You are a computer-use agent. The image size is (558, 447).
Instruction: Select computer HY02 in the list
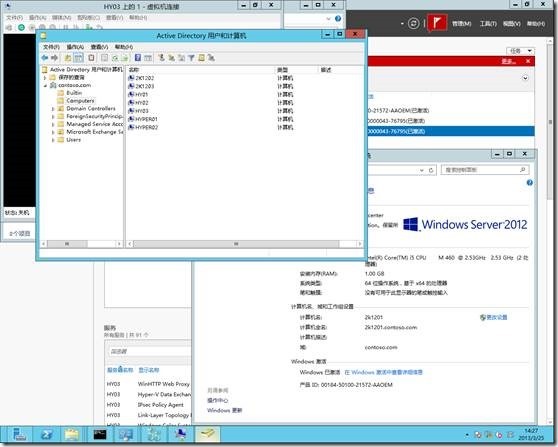[x=138, y=102]
